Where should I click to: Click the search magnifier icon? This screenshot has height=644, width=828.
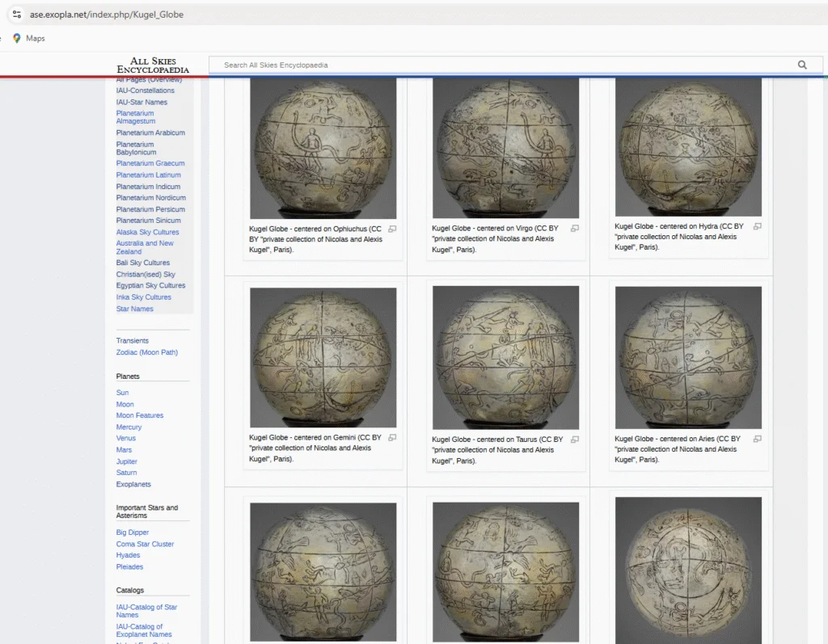[x=802, y=65]
